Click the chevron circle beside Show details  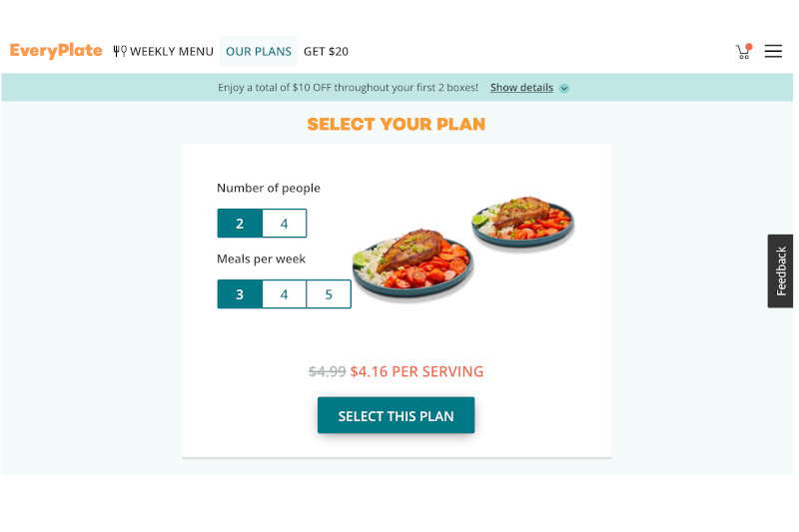point(564,88)
